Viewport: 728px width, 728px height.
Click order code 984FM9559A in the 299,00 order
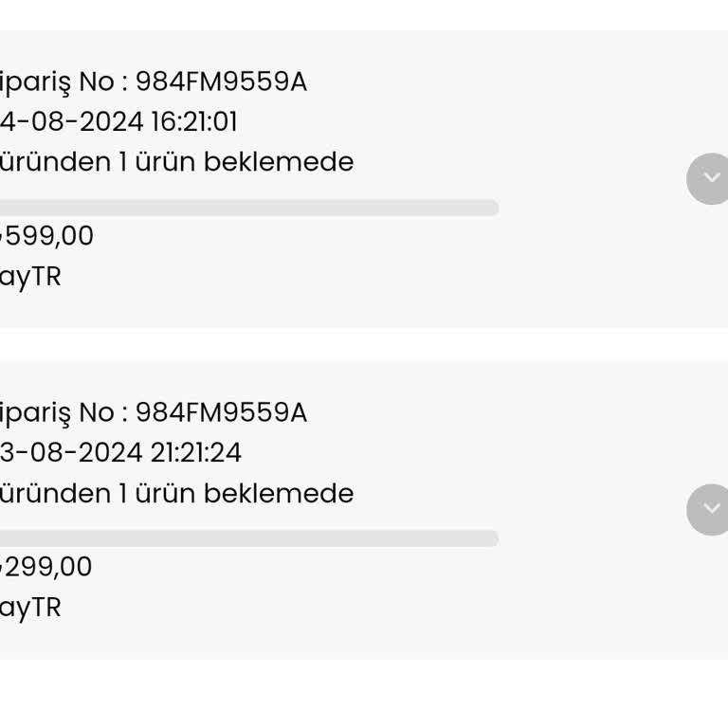click(221, 413)
